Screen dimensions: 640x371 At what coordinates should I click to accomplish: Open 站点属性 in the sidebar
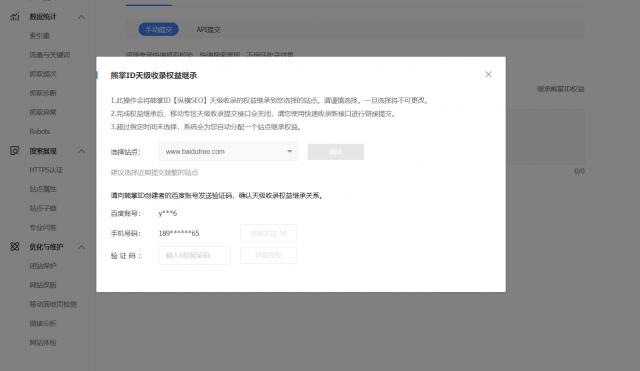[43, 189]
